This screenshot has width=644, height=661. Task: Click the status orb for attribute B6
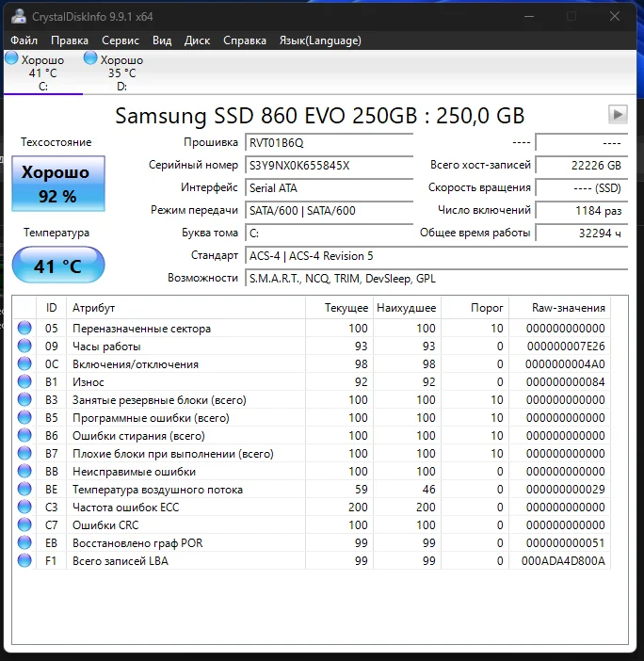click(x=24, y=435)
